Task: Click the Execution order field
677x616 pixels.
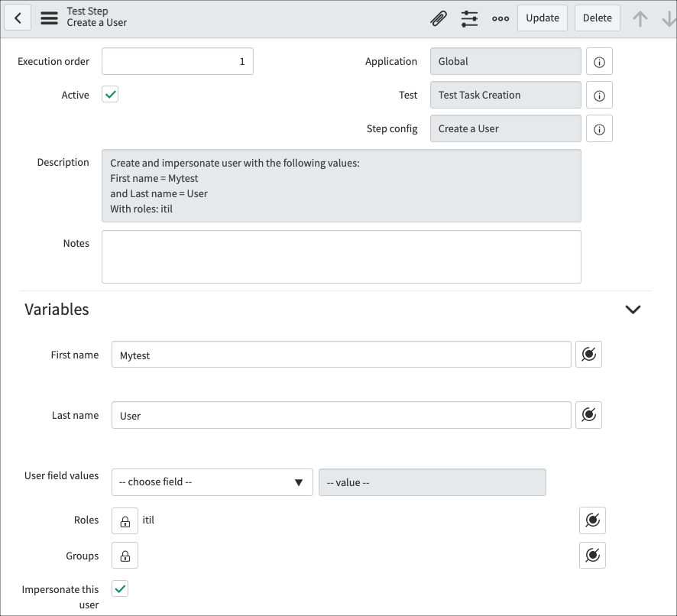Action: [177, 61]
